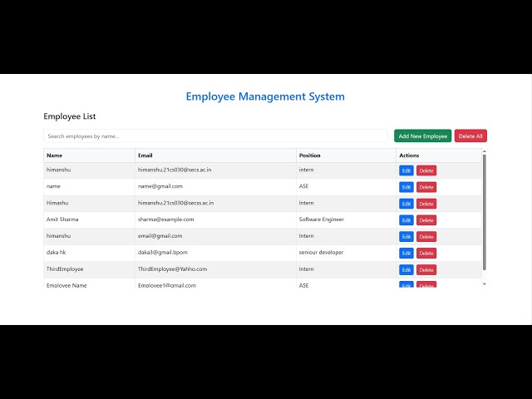Click the table scrollbar up arrow
Image resolution: width=532 pixels, height=399 pixels.
(x=484, y=151)
